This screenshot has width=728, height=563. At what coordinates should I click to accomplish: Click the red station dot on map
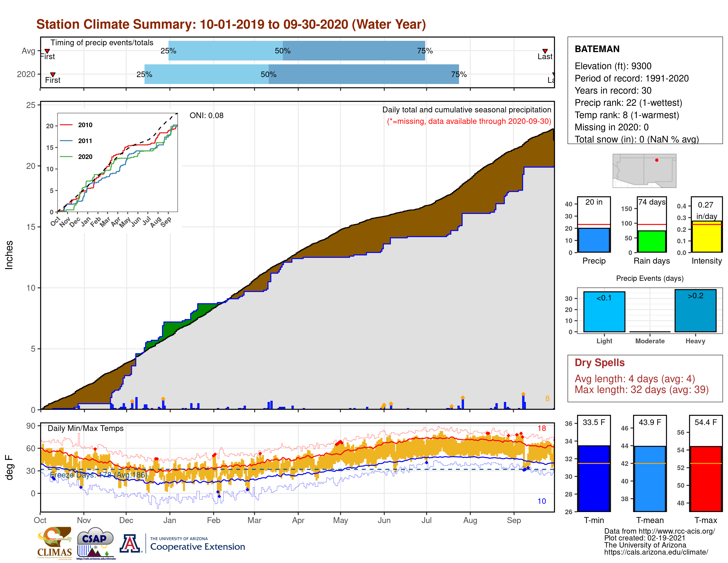click(657, 160)
